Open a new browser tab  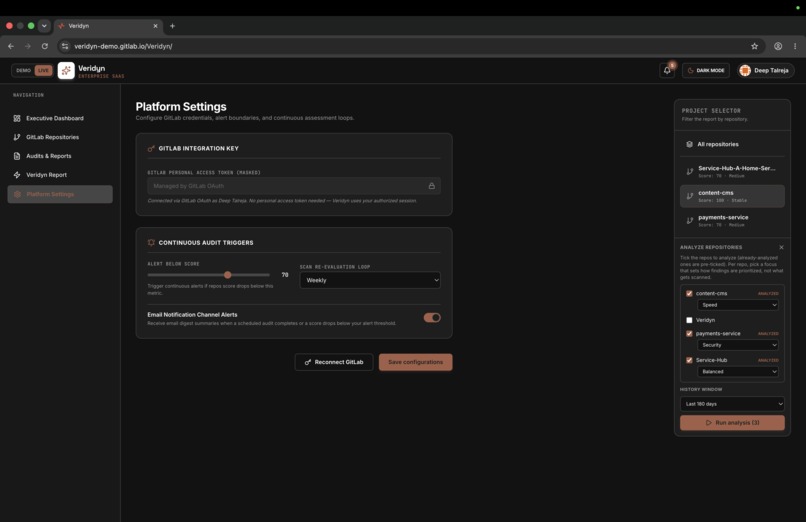[x=172, y=26]
